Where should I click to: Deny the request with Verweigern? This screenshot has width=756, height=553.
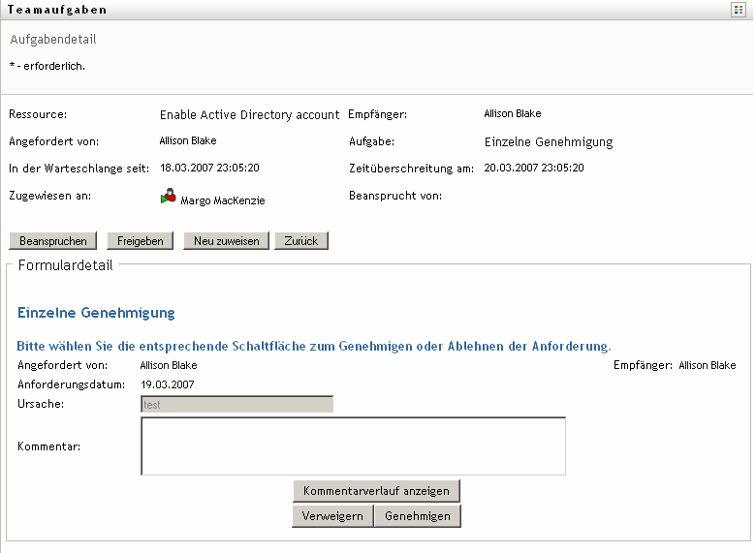332,516
